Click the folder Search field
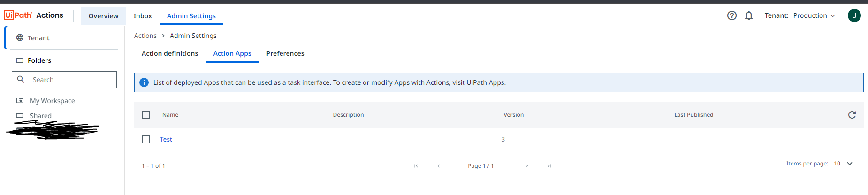Viewport: 868px width, 195px height. pyautogui.click(x=70, y=80)
